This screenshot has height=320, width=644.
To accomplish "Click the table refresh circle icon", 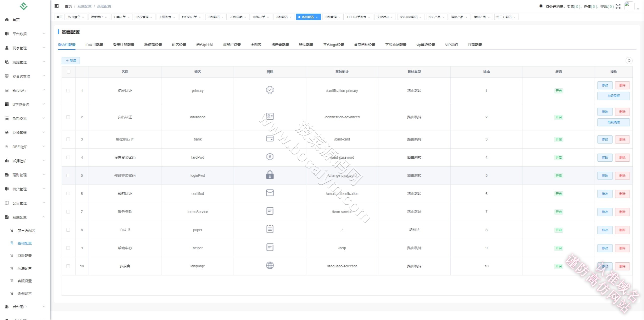I will click(x=629, y=61).
